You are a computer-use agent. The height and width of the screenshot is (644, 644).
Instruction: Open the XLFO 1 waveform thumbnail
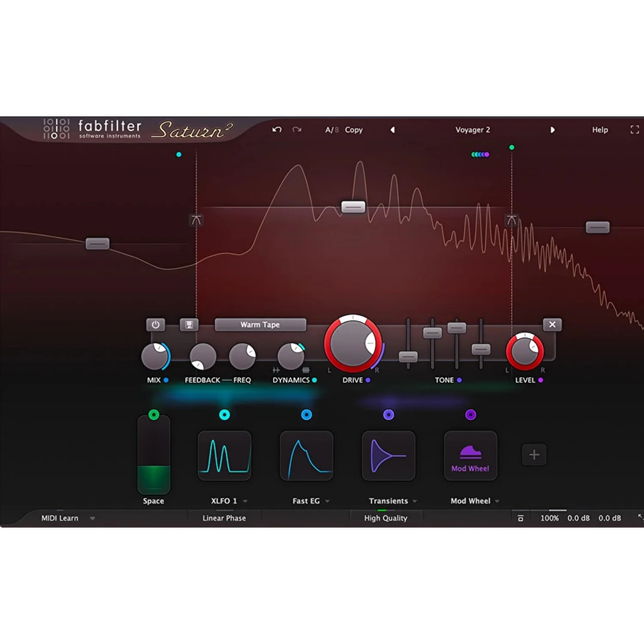(x=225, y=456)
